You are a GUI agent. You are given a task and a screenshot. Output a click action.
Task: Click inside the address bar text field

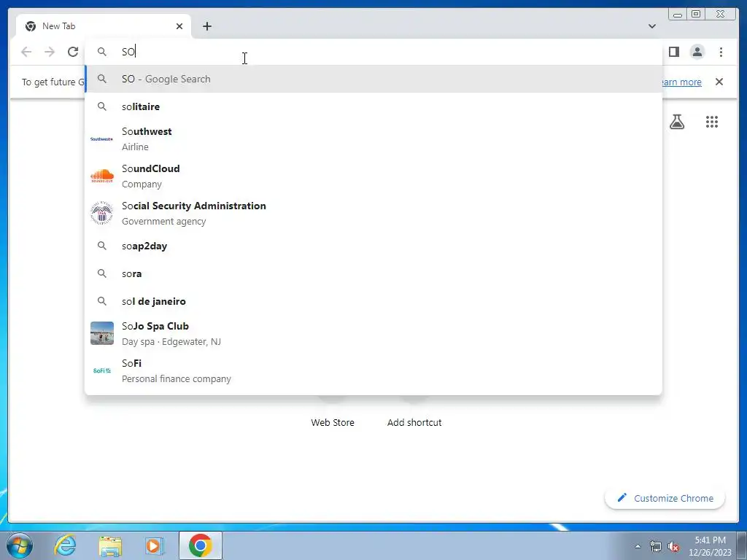point(373,52)
